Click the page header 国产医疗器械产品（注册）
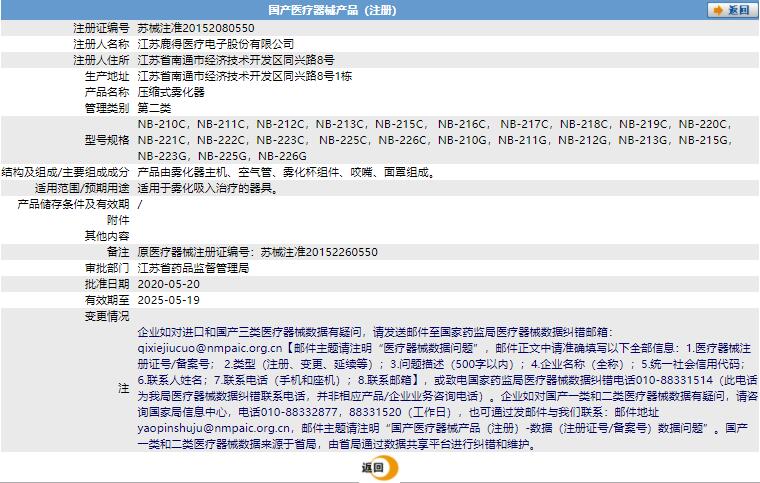 click(x=332, y=10)
